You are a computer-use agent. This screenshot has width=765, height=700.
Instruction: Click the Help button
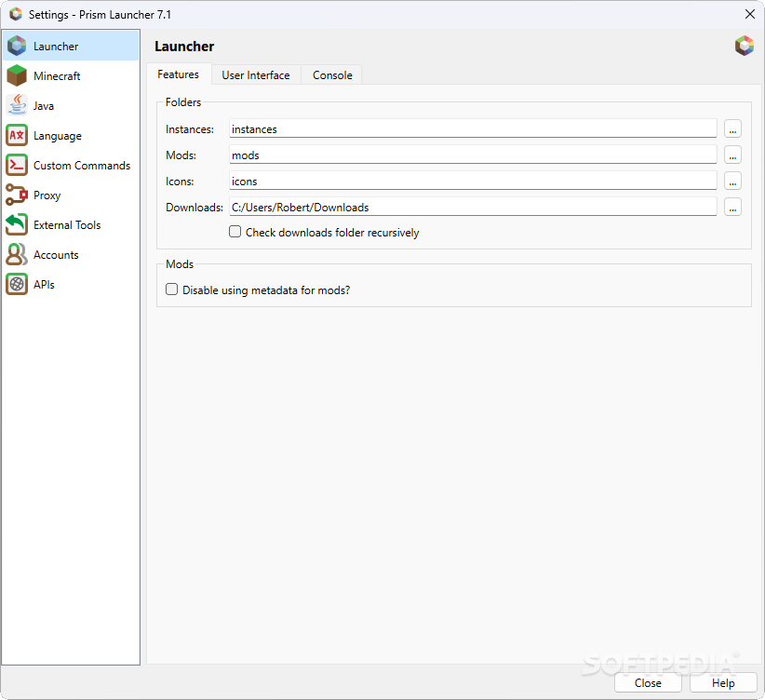point(723,683)
